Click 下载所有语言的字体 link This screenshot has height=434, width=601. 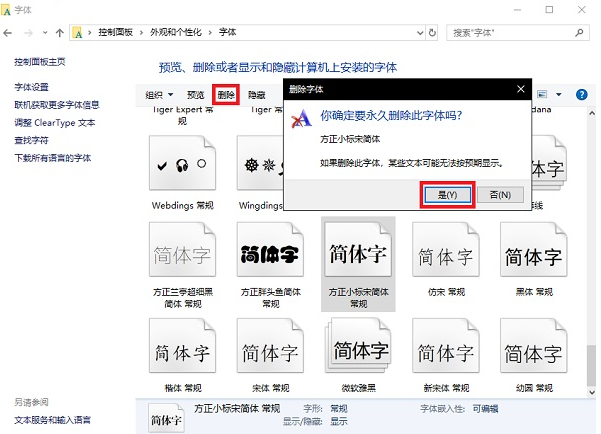point(53,158)
